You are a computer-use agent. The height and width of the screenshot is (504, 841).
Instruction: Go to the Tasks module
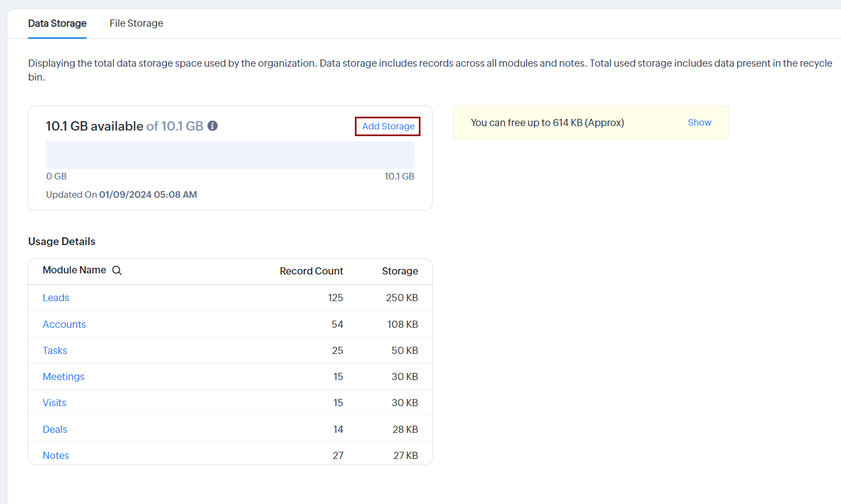tap(55, 351)
